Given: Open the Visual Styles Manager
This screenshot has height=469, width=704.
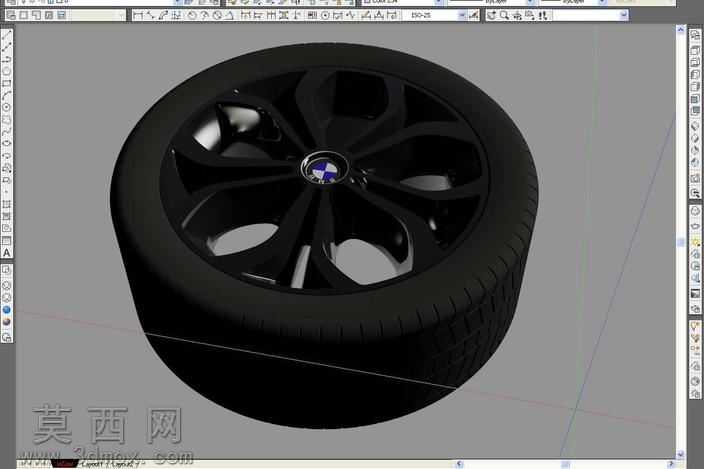Looking at the screenshot, I should 7,337.
